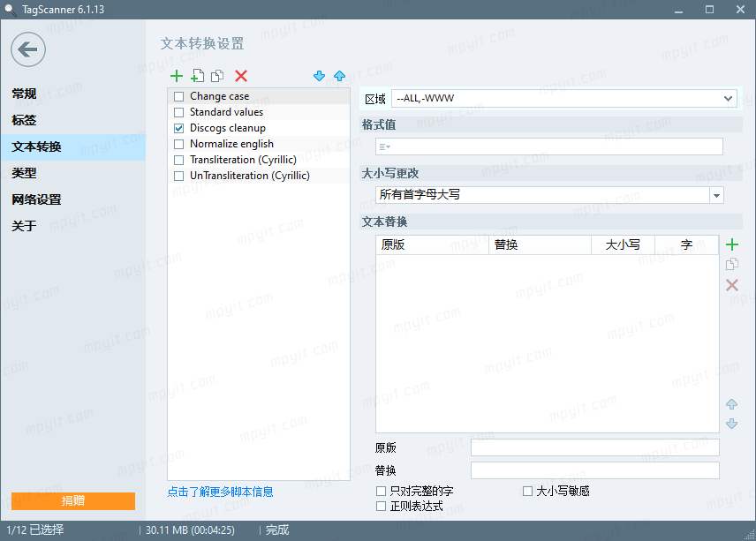This screenshot has width=756, height=541.
Task: Click the 替换 text input field
Action: (595, 470)
